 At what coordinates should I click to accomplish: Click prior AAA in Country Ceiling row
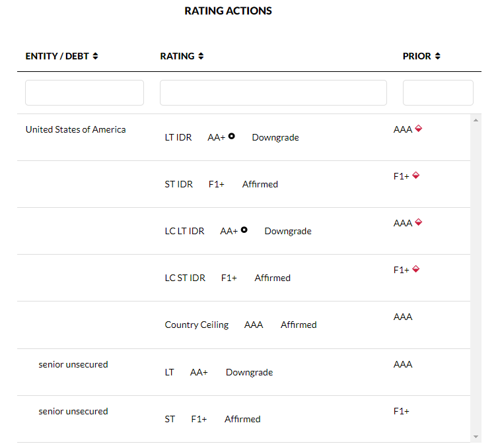[403, 317]
